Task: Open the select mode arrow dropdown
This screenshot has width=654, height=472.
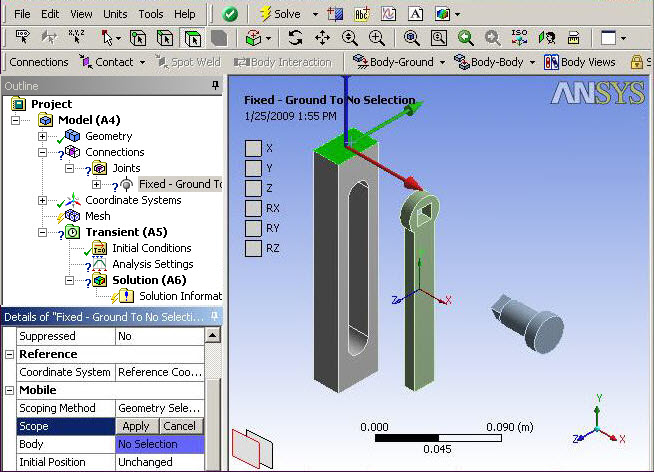Action: pos(118,39)
